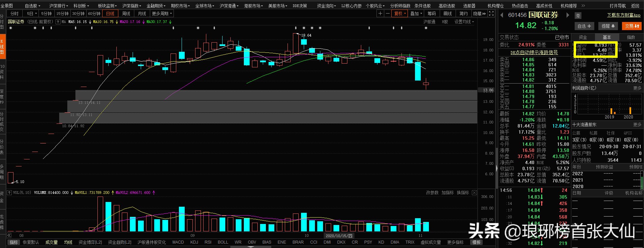
Task: Jump to chart start double-arrow icon
Action: click(x=9, y=235)
